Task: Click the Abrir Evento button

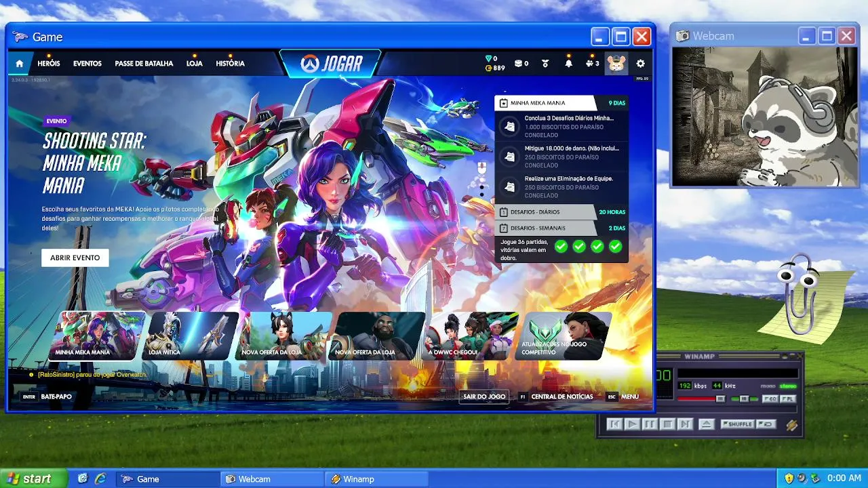Action: pos(75,258)
